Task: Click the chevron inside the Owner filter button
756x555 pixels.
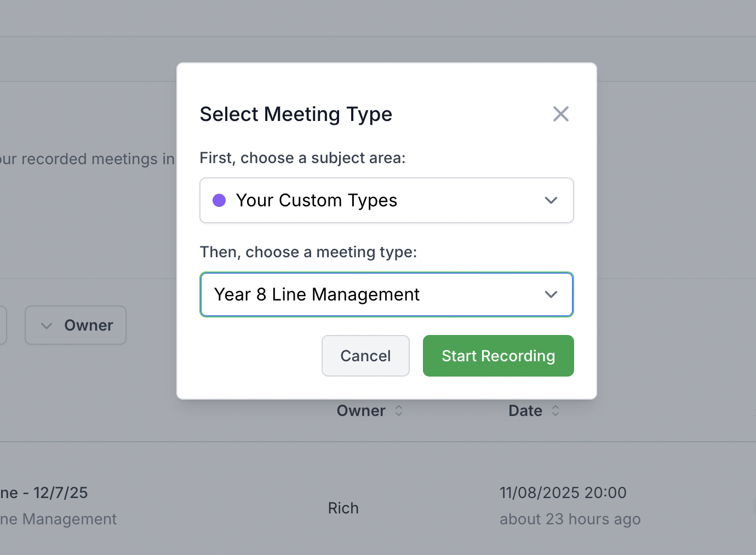Action: pyautogui.click(x=46, y=325)
